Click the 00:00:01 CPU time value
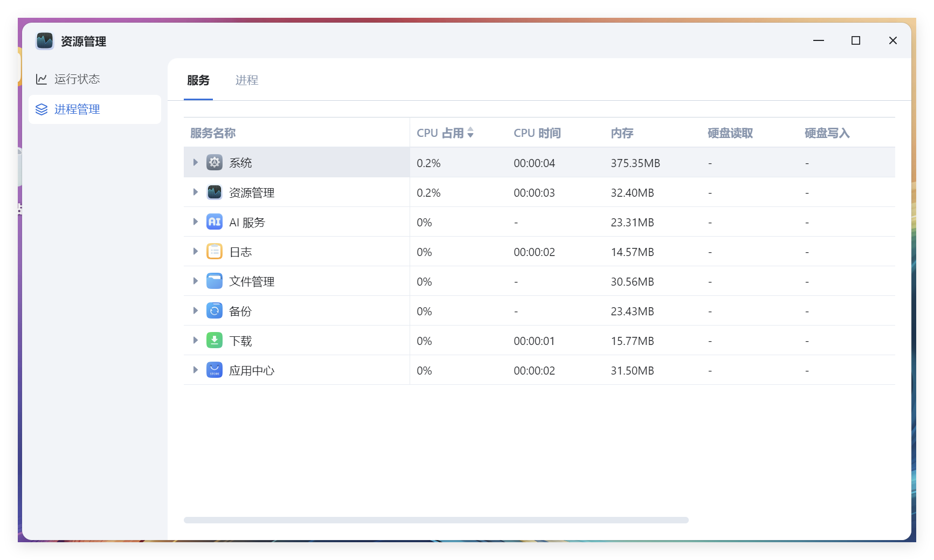The width and height of the screenshot is (934, 560). click(534, 341)
